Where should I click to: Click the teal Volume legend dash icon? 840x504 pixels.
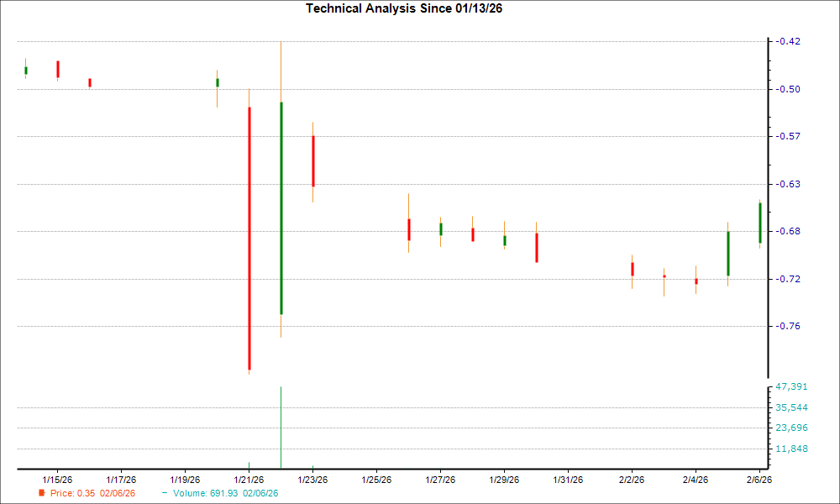coord(164,493)
